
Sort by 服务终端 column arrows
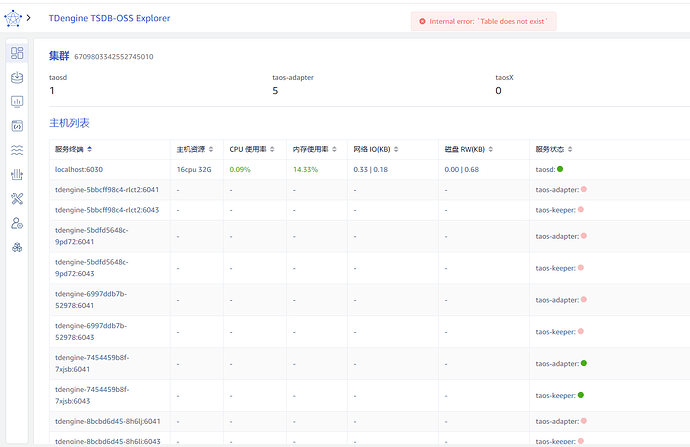tap(90, 149)
